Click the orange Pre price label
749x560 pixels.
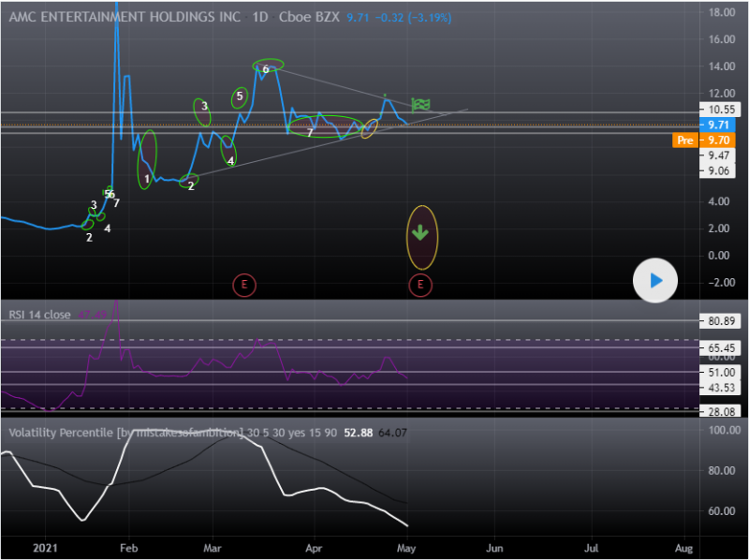684,140
